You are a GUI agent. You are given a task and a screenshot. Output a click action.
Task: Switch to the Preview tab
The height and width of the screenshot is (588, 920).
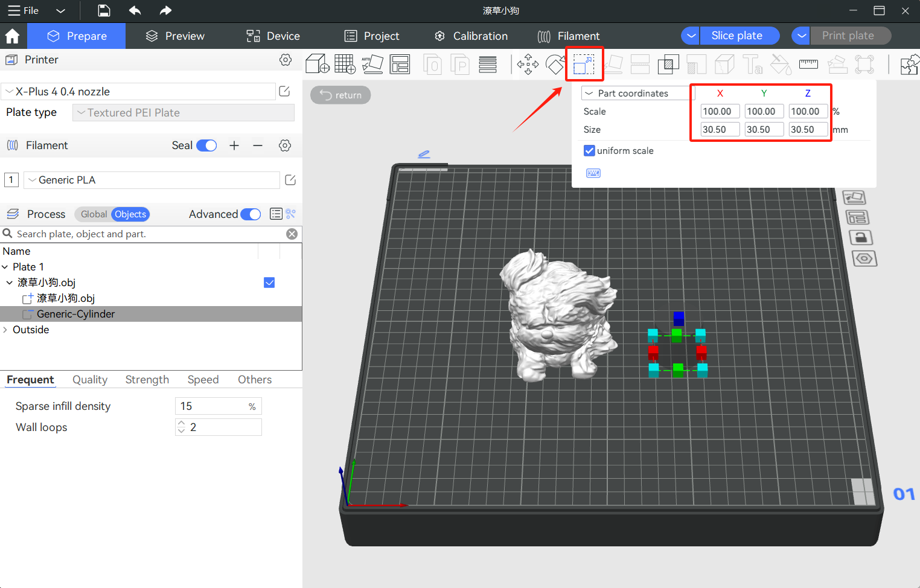pyautogui.click(x=175, y=36)
